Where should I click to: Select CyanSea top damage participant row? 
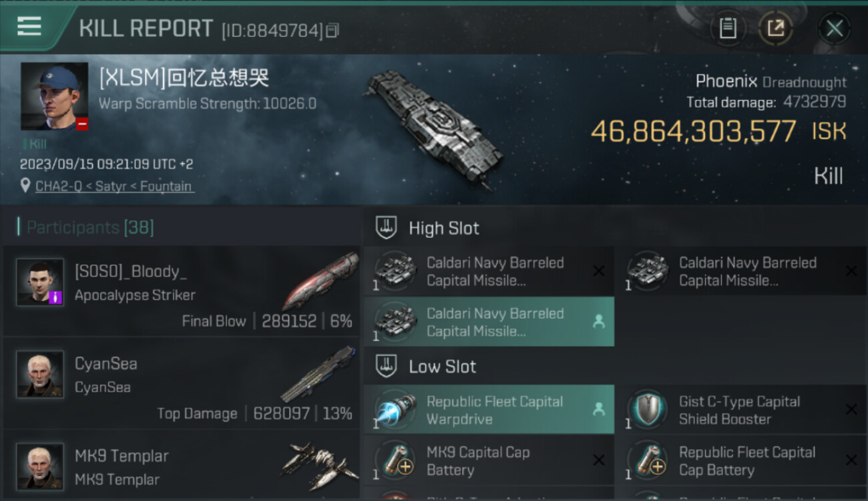click(180, 387)
